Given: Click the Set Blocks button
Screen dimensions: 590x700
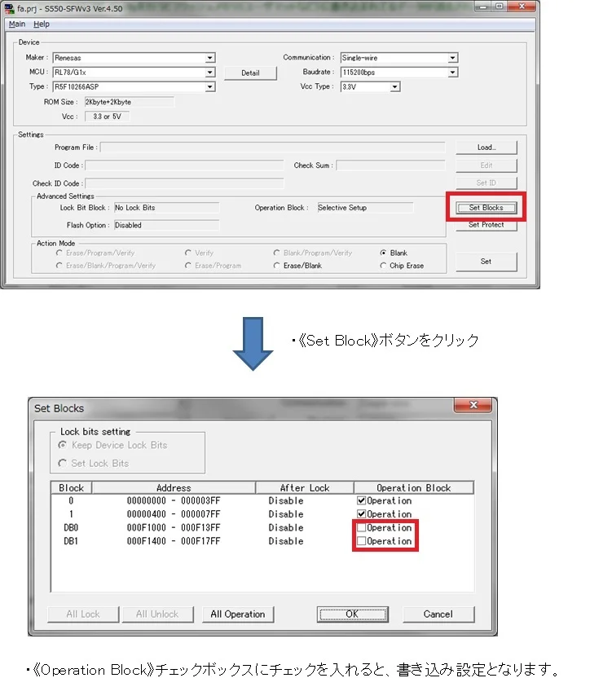Looking at the screenshot, I should [487, 208].
